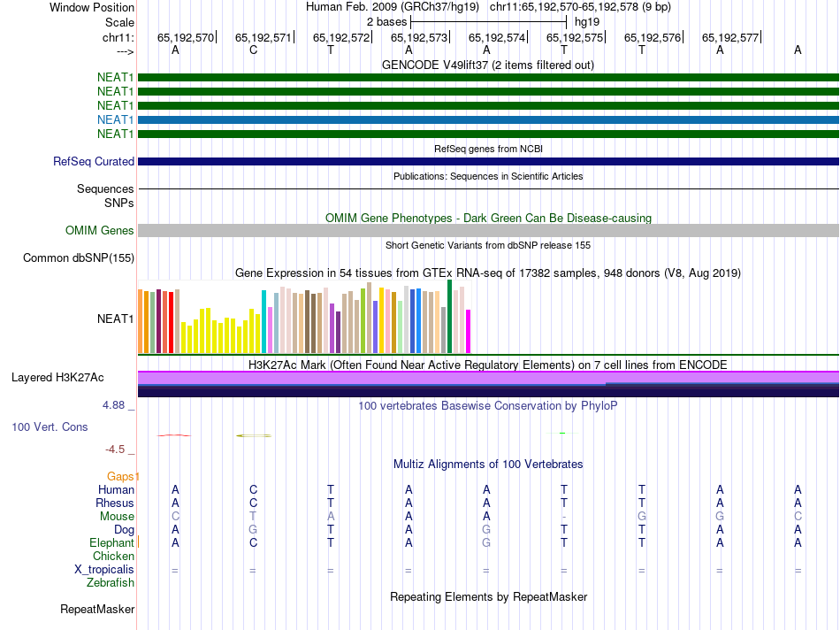The width and height of the screenshot is (840, 630).
Task: Click the 100 Vert. Cons track label
Action: tap(50, 427)
